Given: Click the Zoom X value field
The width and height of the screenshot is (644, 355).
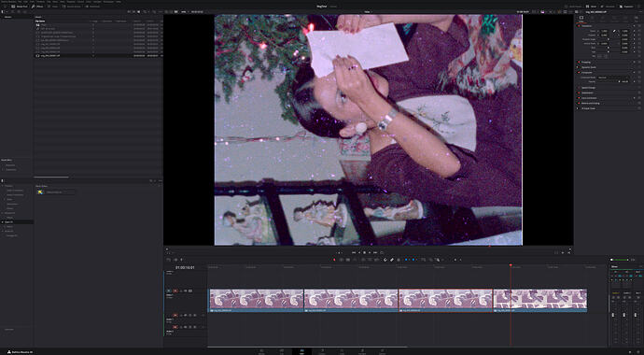Looking at the screenshot, I should click(x=604, y=31).
